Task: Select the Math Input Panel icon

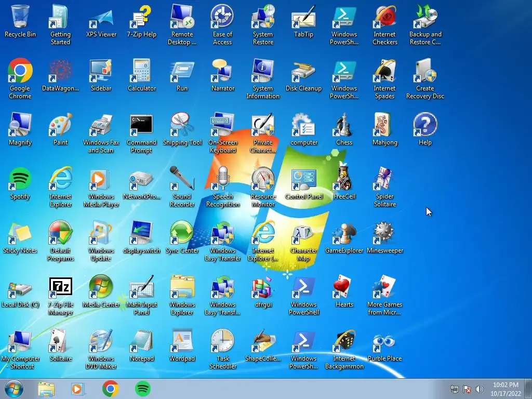Action: tap(142, 295)
